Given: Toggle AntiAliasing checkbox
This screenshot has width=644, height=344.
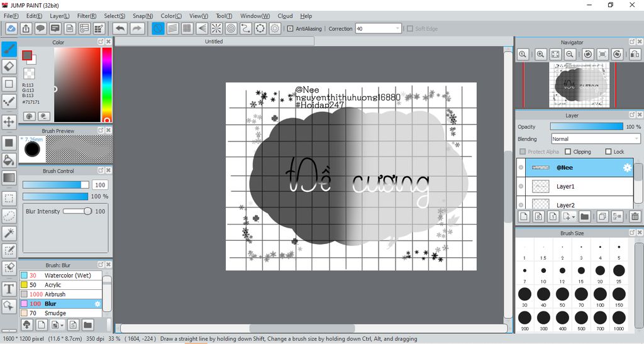Looking at the screenshot, I should 290,29.
